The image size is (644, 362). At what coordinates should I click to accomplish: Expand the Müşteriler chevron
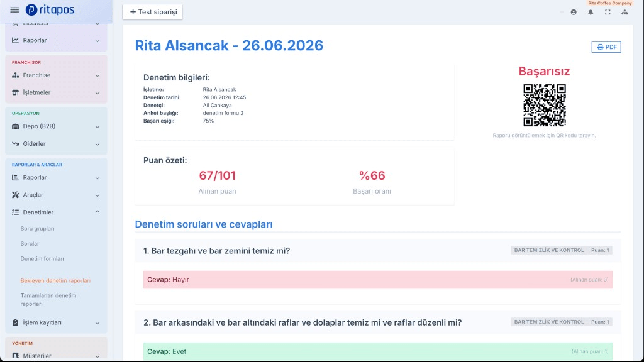97,356
